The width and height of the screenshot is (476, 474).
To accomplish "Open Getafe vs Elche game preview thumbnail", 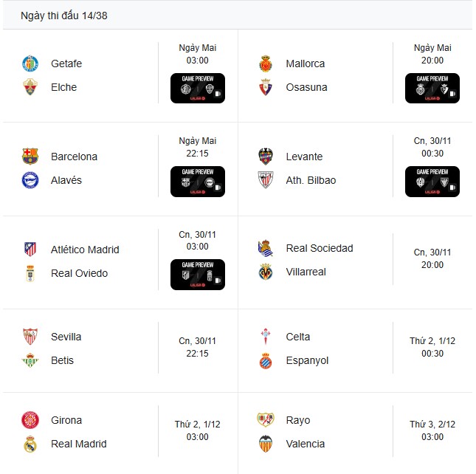I will coord(197,88).
